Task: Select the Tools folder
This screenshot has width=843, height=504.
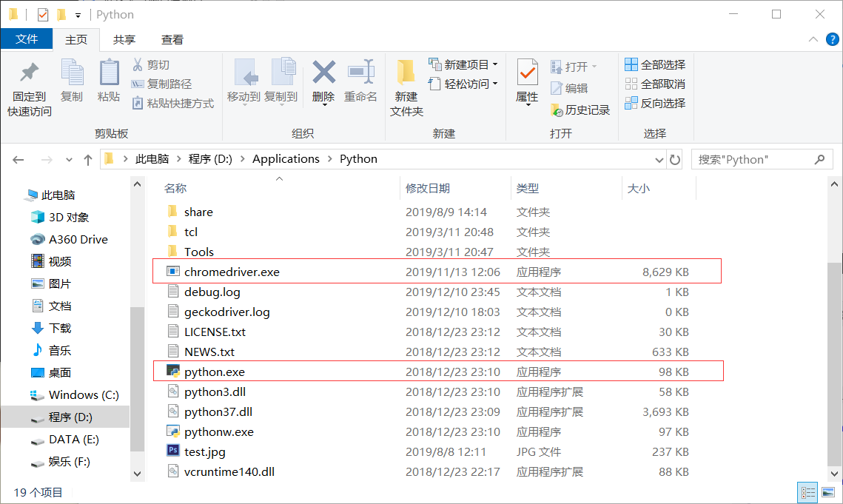Action: click(199, 252)
